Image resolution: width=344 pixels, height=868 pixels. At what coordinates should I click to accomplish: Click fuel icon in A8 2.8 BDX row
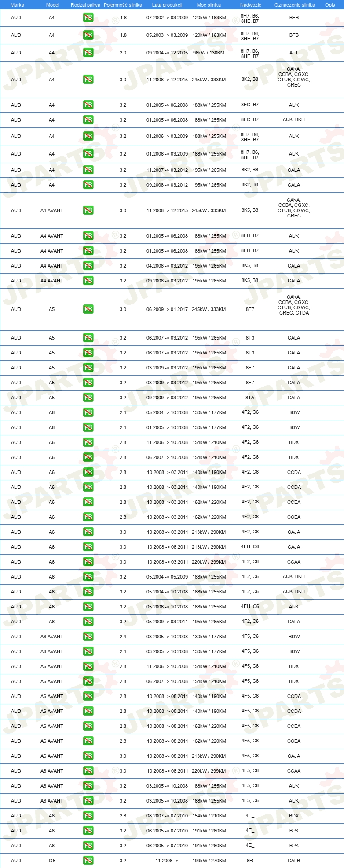(88, 816)
